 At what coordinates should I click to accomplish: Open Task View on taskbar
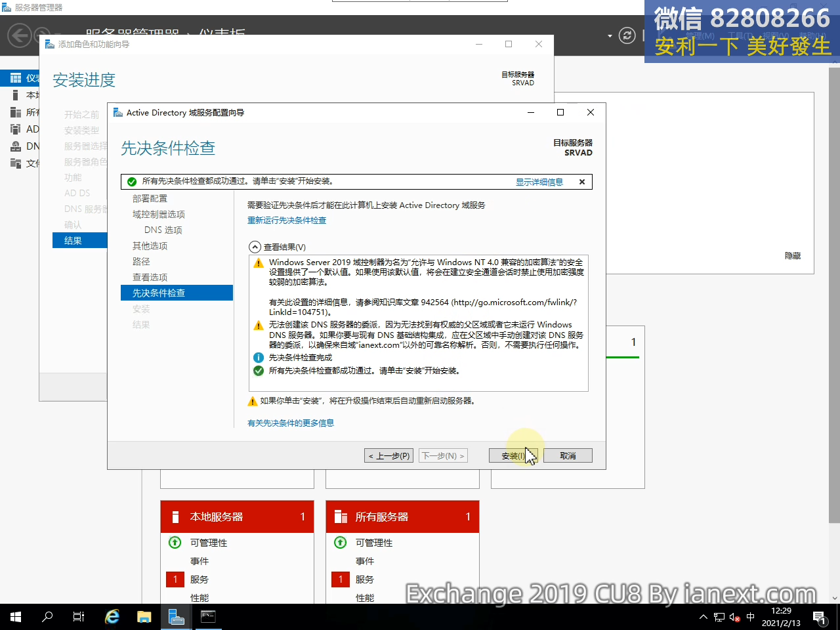tap(79, 617)
